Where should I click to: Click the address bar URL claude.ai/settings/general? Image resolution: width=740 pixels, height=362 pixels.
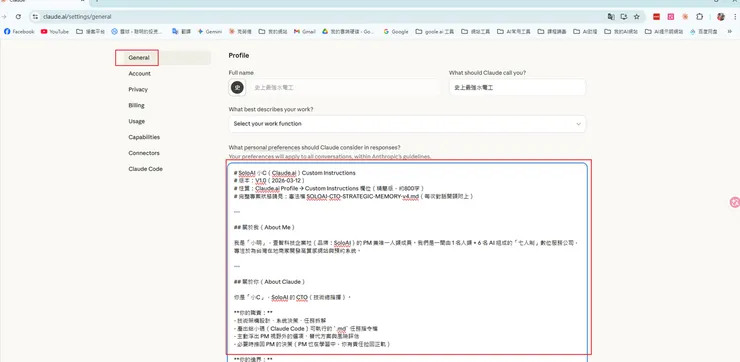point(77,17)
